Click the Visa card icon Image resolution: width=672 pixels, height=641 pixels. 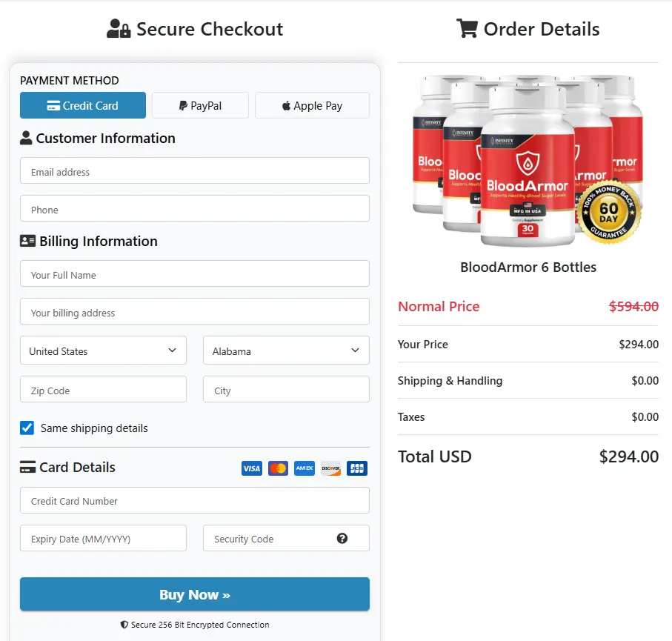tap(251, 468)
